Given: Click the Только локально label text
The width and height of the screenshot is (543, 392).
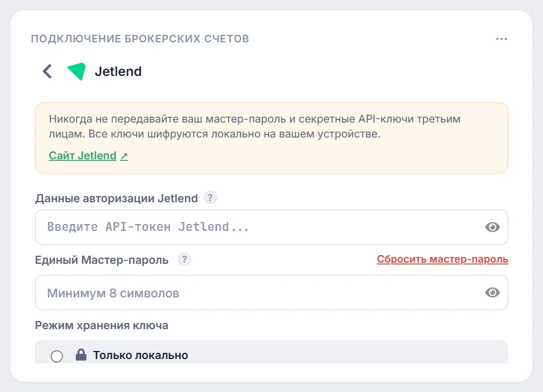Looking at the screenshot, I should click(140, 355).
